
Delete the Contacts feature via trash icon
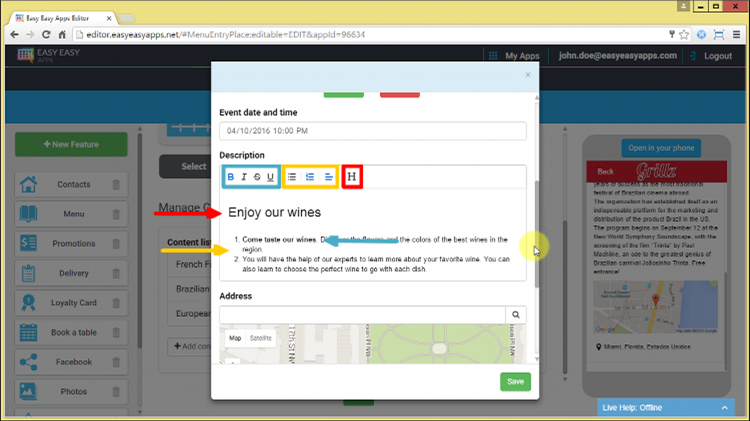point(116,184)
